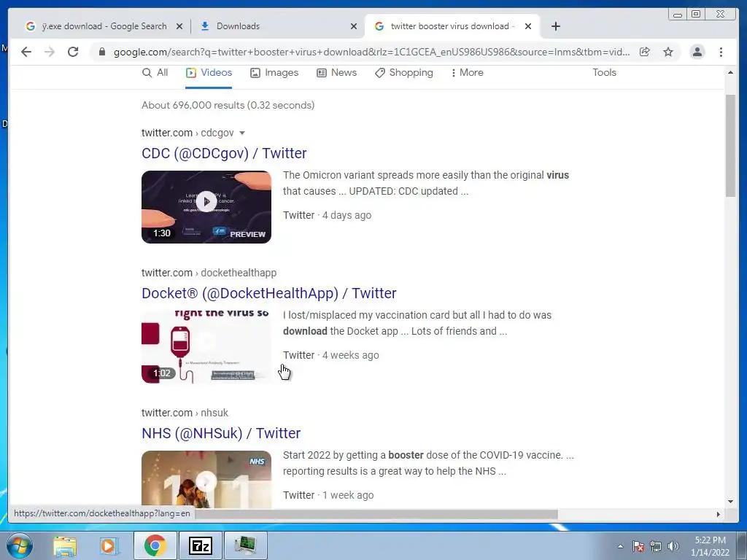747x560 pixels.
Task: Open the News search tab
Action: tap(337, 73)
